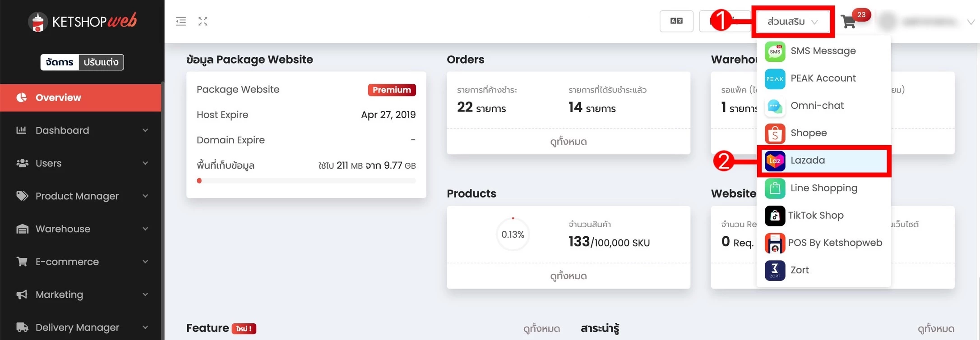Image resolution: width=980 pixels, height=340 pixels.
Task: Click the Apr 27, 2019 host expire date
Action: [x=388, y=115]
